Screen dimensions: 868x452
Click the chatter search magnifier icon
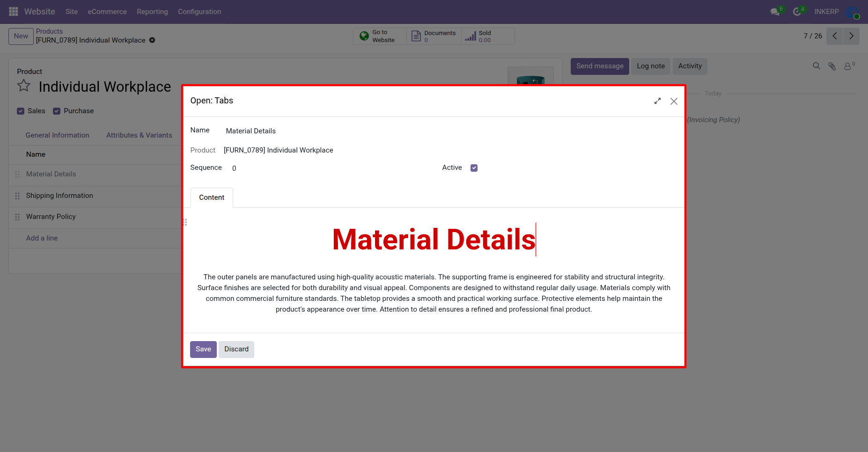[817, 66]
